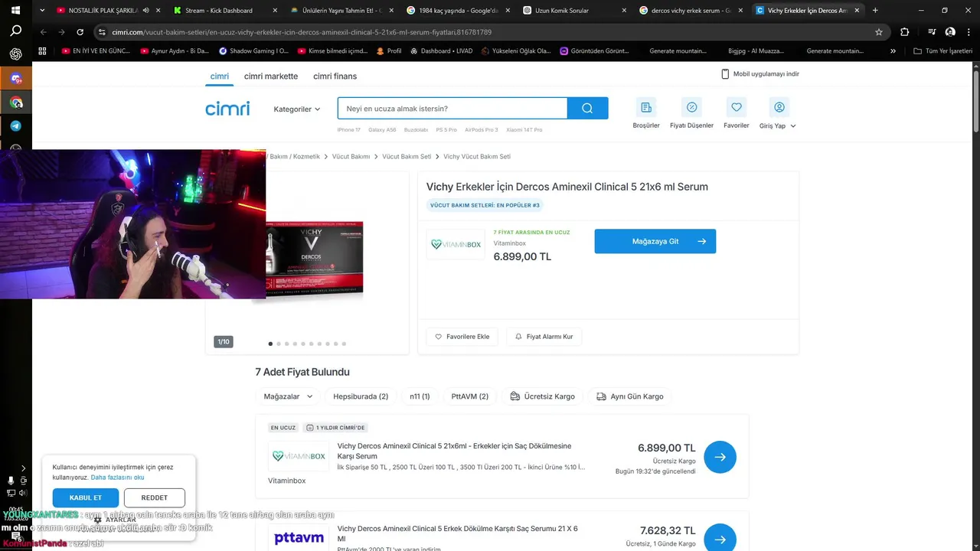980x551 pixels.
Task: Click Daha fazlasını oku link
Action: point(117,478)
